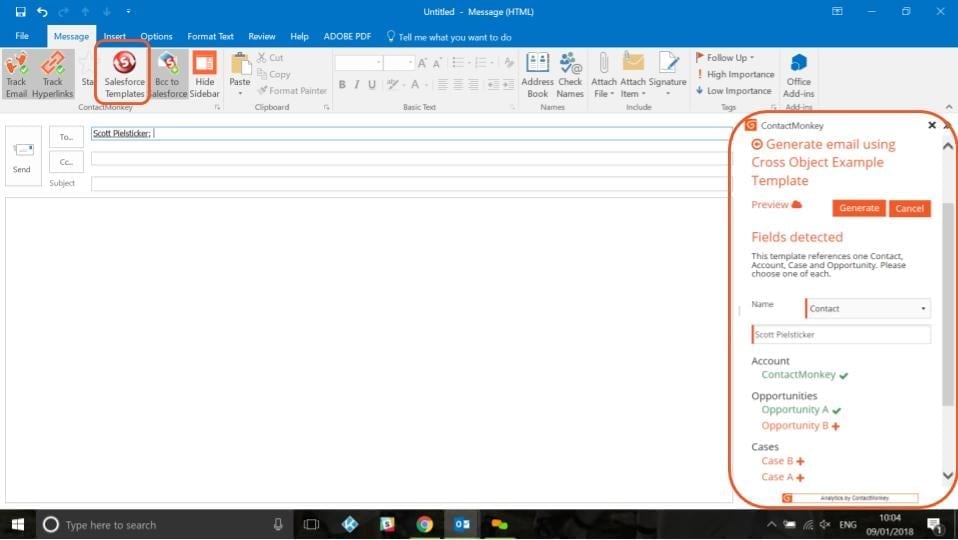Open the Windows notification center
958x540 pixels.
935,525
